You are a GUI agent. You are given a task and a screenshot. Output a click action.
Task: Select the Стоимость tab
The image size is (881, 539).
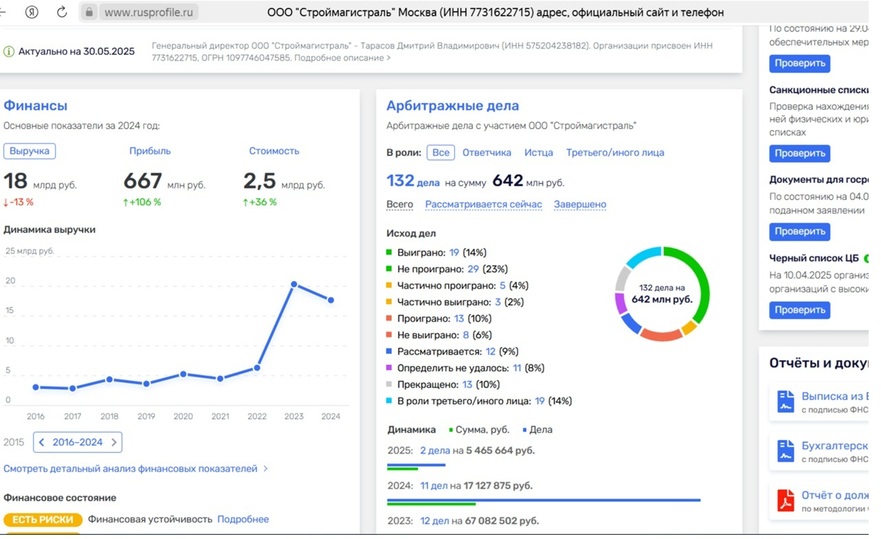tap(274, 151)
